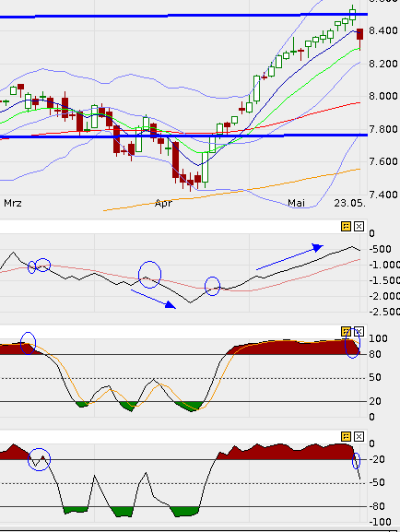Click the 8.400 price axis label
The width and height of the screenshot is (400, 532).
[383, 30]
